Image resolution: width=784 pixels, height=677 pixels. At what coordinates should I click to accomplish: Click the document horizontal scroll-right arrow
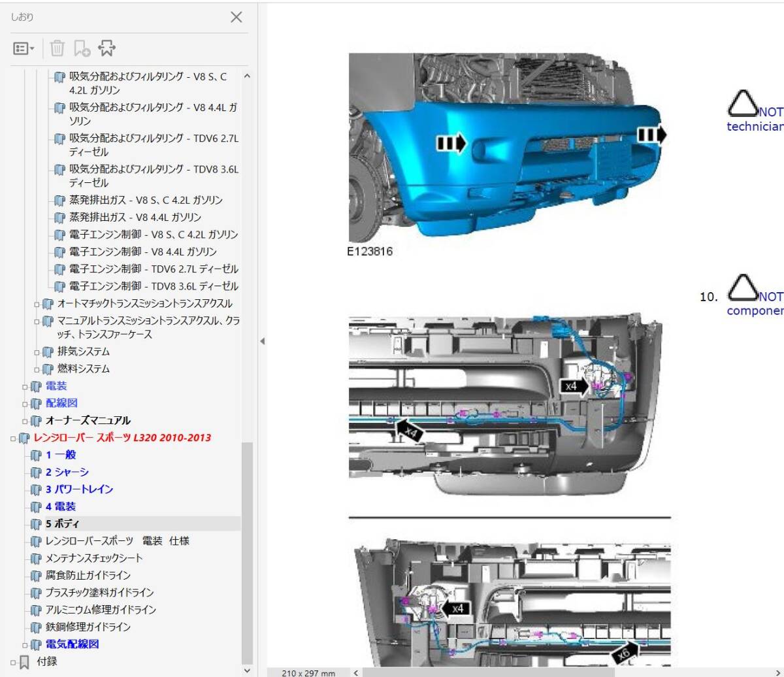777,672
